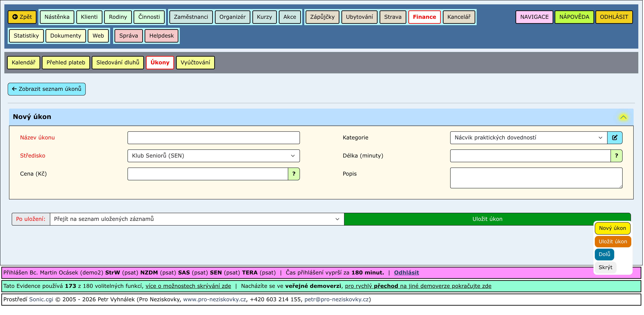Image resolution: width=644 pixels, height=315 pixels.
Task: Click the help question mark beside Cena field
Action: point(294,174)
